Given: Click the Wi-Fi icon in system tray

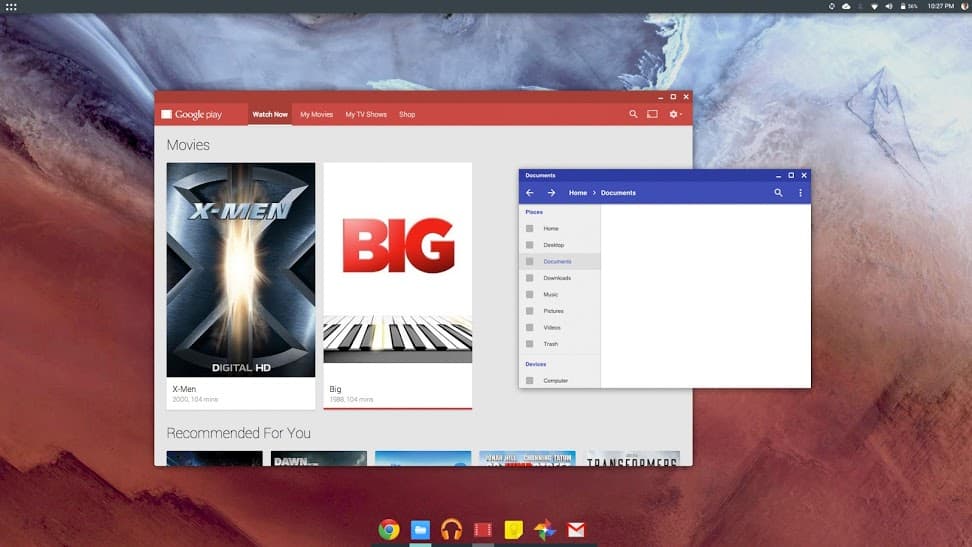Looking at the screenshot, I should [875, 6].
